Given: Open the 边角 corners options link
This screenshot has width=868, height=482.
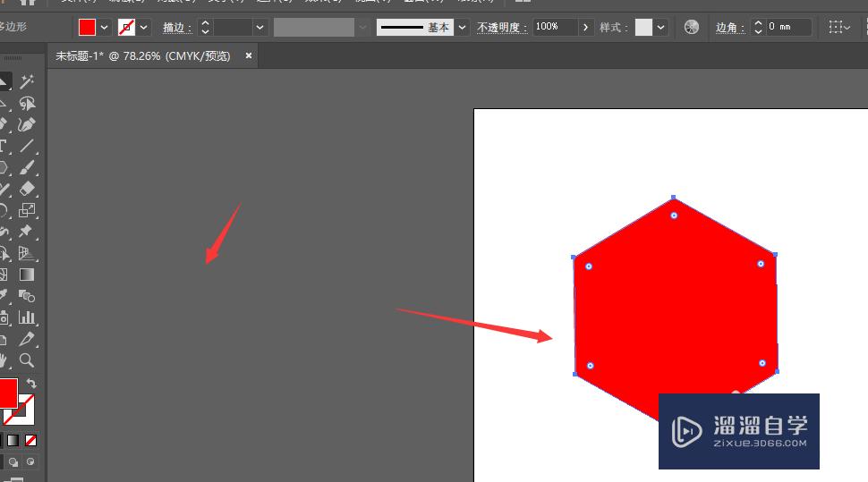Looking at the screenshot, I should tap(730, 28).
